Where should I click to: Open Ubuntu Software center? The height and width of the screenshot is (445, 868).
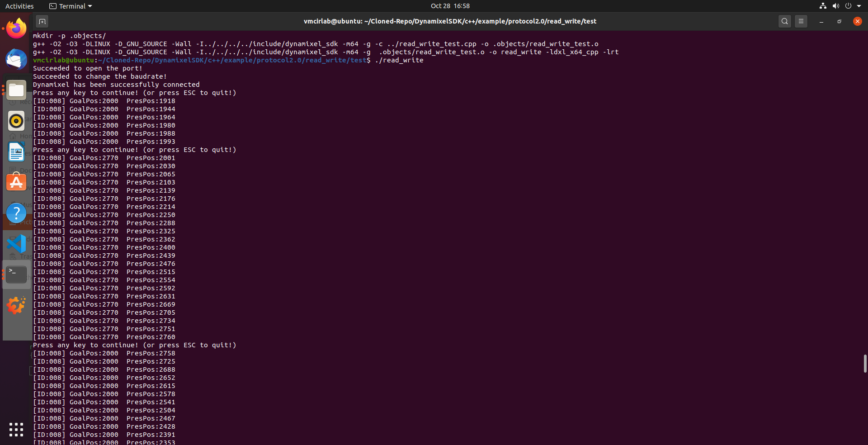click(x=16, y=182)
